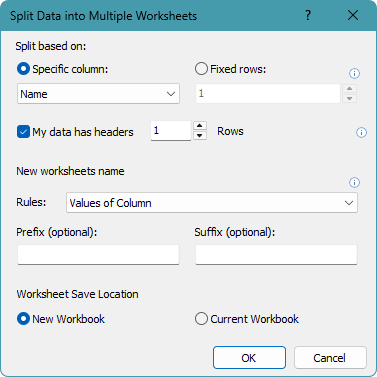Click the info icon above Rules dropdown
377x377 pixels.
click(354, 182)
